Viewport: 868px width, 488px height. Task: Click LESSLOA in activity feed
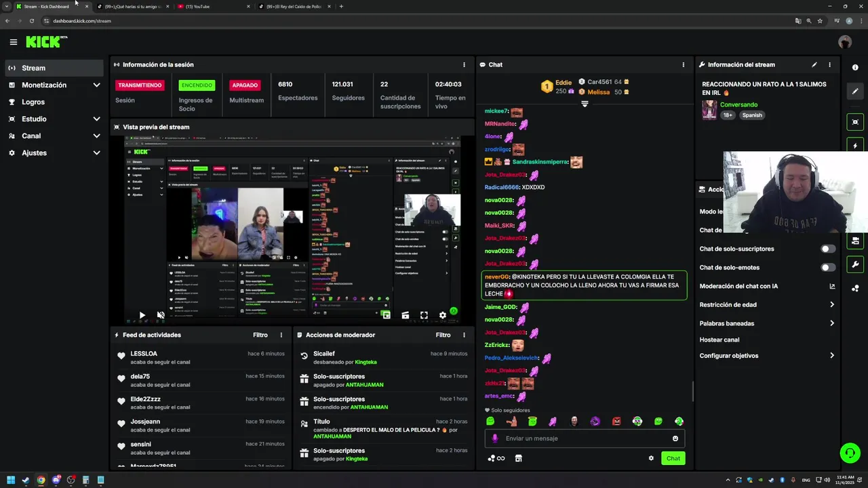144,354
